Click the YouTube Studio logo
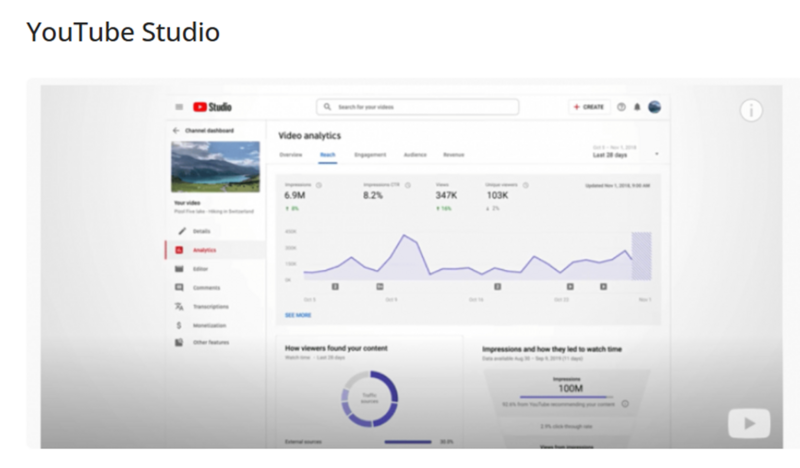800x468 pixels. [212, 107]
